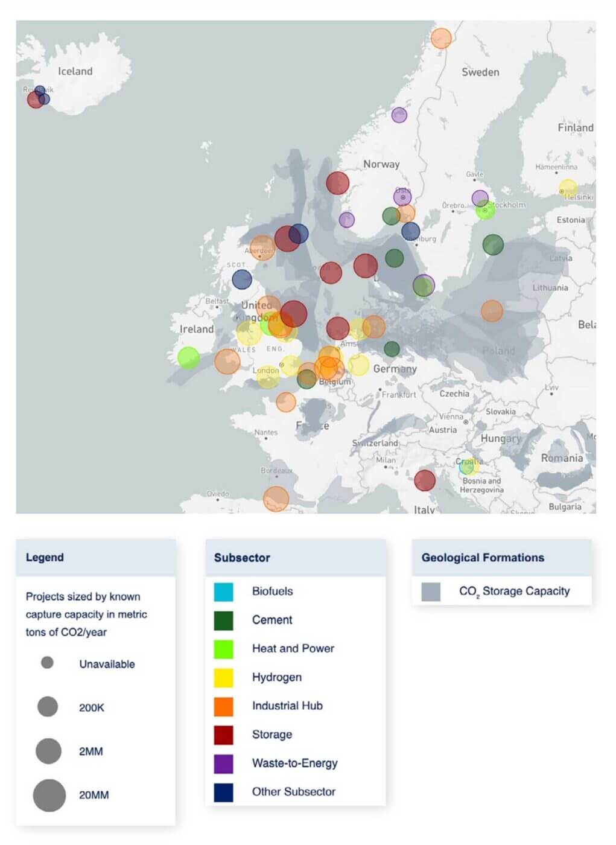The image size is (616, 845).
Task: Select the orange marker at Aberdeen
Action: pyautogui.click(x=262, y=248)
